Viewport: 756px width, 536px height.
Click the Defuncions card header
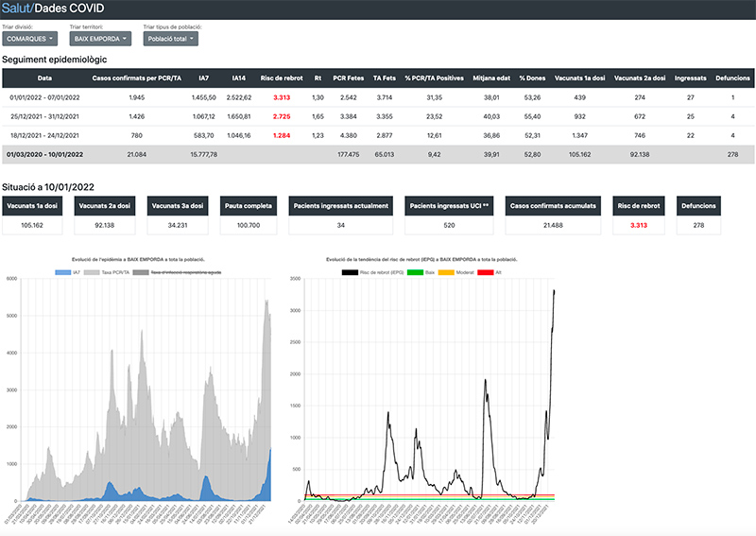pos(698,206)
